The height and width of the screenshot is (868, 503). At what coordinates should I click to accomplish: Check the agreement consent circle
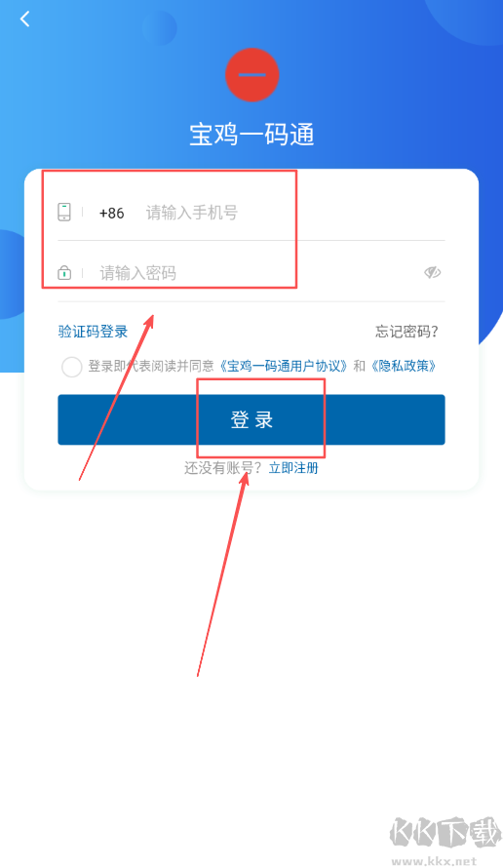(72, 367)
